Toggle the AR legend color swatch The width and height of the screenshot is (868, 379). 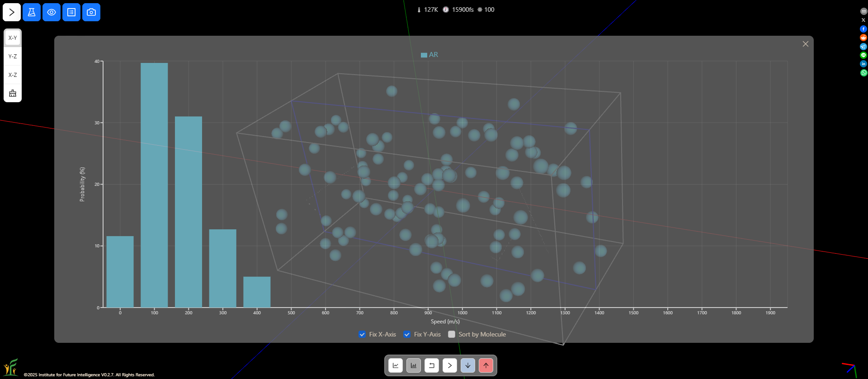click(424, 55)
